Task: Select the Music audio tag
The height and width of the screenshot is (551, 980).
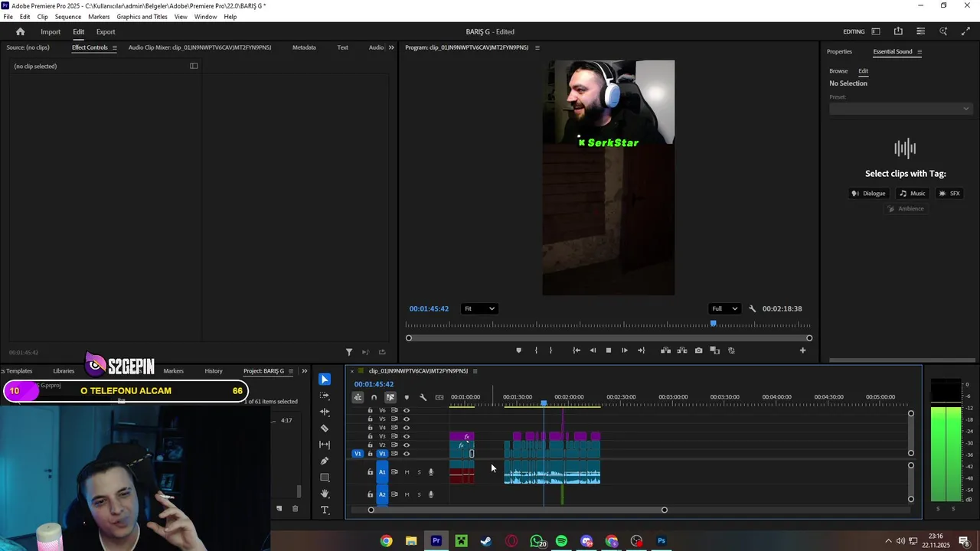Action: pos(913,194)
